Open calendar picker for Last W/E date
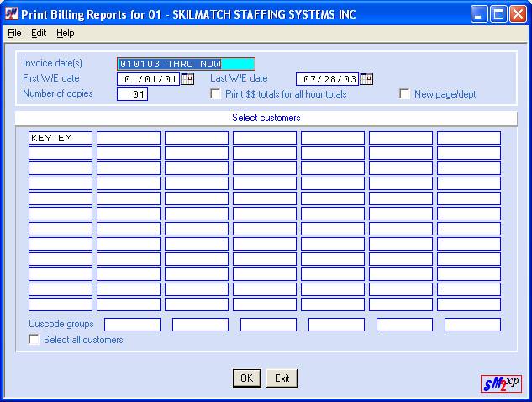The width and height of the screenshot is (532, 402). click(366, 79)
